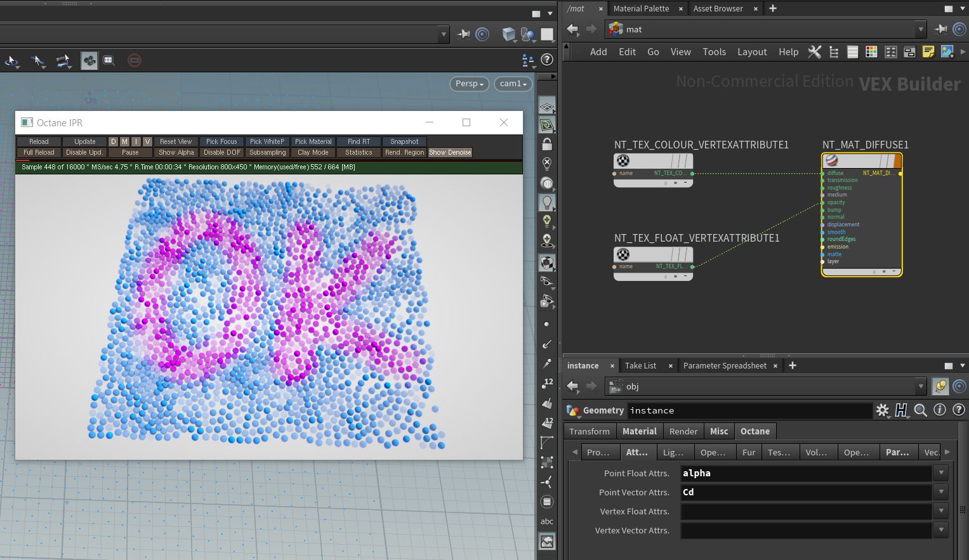
Task: Click the Octane render progress bar
Action: click(269, 161)
